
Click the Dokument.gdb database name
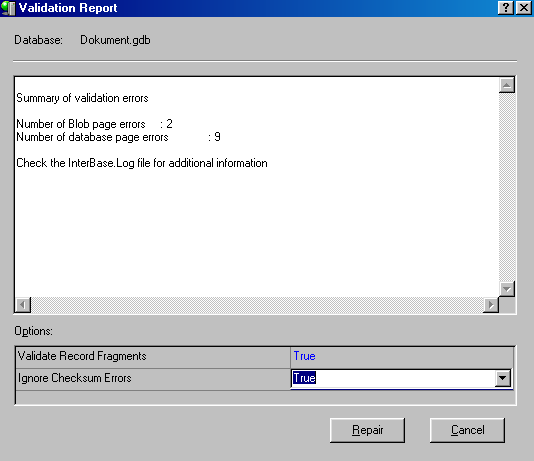click(x=115, y=40)
